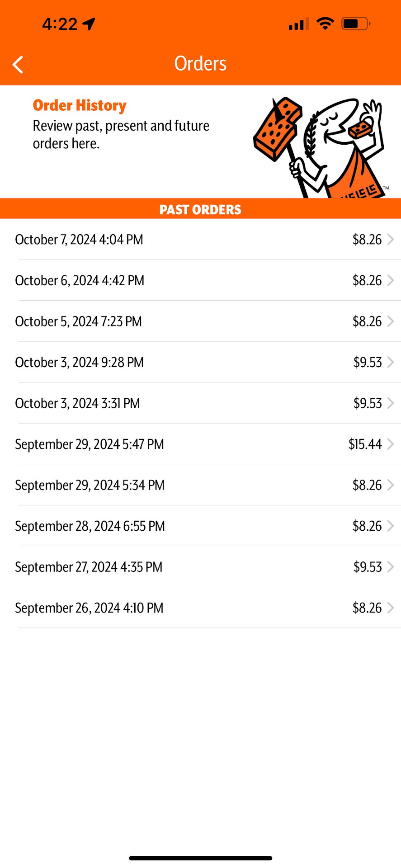Tap chevron beside the $15.44 order
Viewport: 401px width, 868px height.
tap(391, 444)
